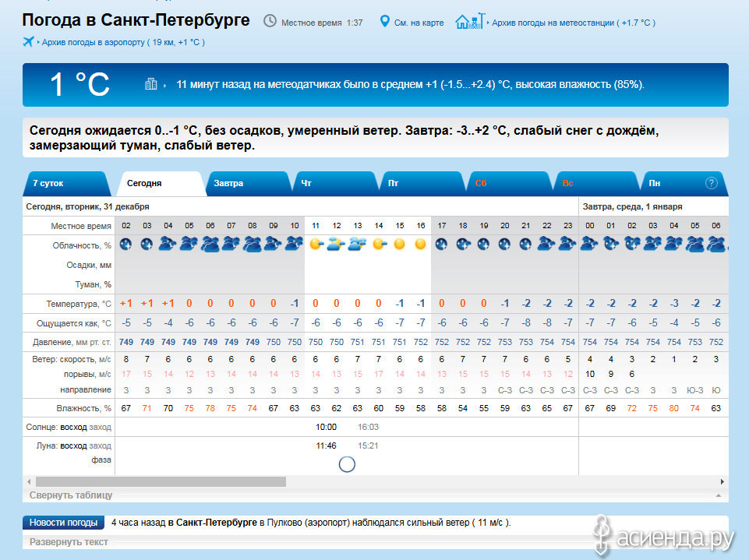Select today's 08 hour cloudiness icon
Viewport: 749px width, 560px height.
(x=253, y=245)
